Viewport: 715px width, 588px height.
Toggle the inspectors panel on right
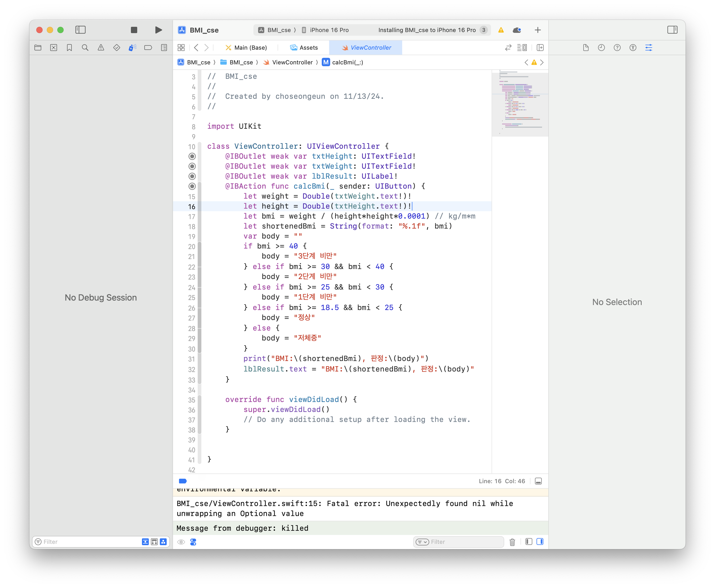[672, 30]
